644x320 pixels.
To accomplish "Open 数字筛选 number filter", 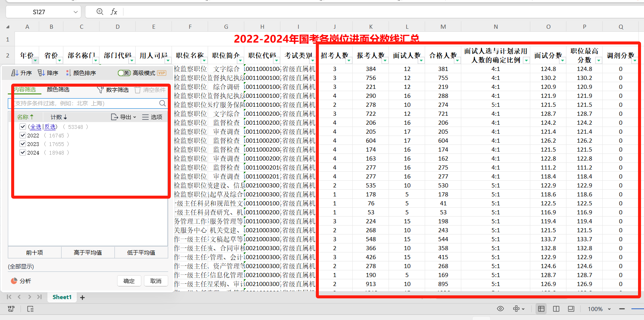I will 113,90.
